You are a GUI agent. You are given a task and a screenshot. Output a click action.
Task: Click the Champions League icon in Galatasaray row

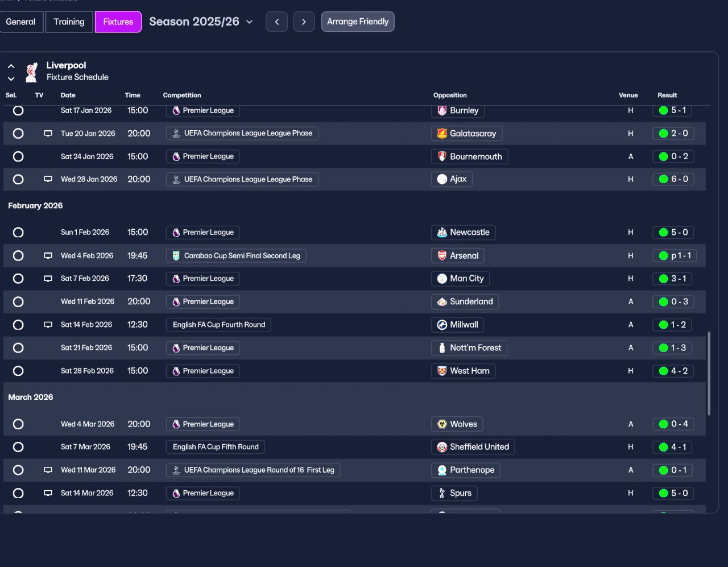pyautogui.click(x=176, y=134)
